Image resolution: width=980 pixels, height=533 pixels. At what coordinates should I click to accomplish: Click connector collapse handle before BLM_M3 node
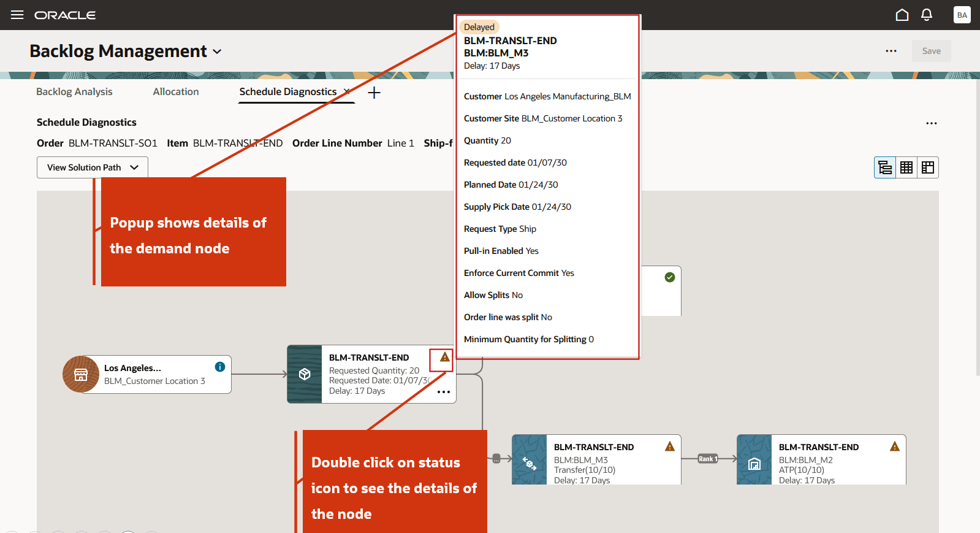[496, 458]
